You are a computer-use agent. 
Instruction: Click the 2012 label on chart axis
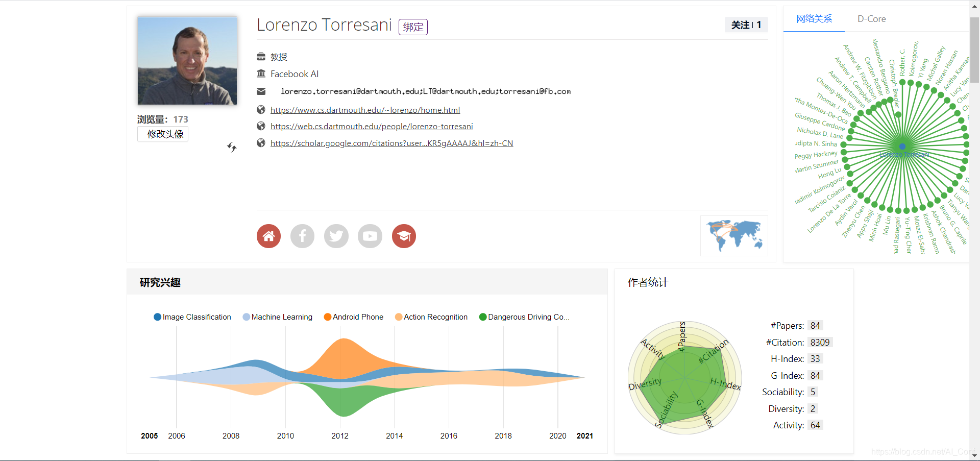[340, 435]
